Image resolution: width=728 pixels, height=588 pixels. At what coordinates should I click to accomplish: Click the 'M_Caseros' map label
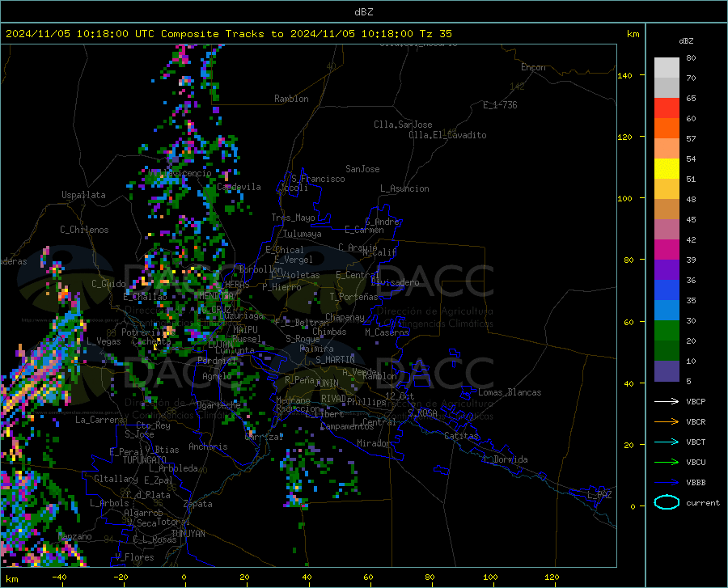click(x=387, y=332)
